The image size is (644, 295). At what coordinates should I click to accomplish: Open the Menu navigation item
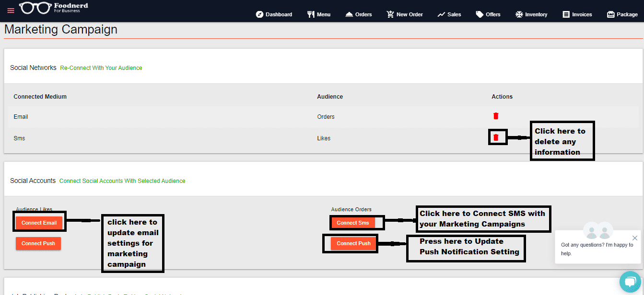click(319, 14)
